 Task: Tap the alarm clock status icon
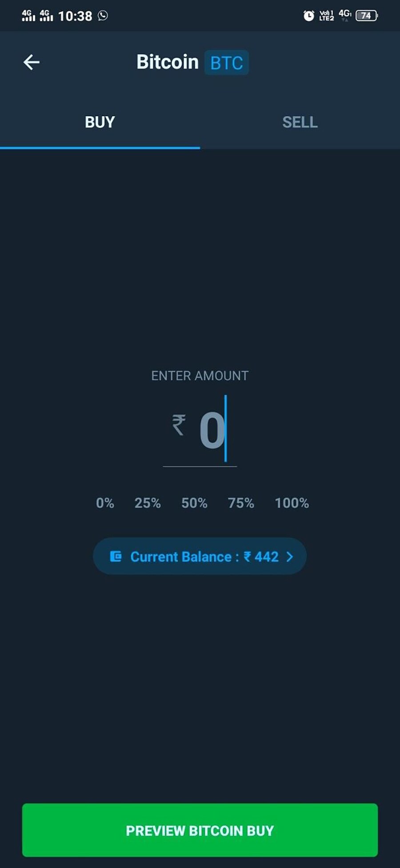308,16
